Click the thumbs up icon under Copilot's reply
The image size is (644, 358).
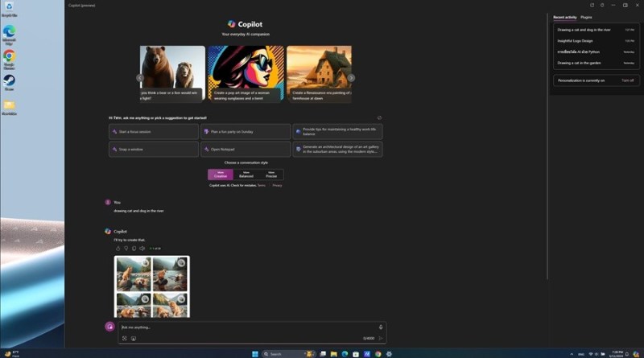tap(118, 248)
